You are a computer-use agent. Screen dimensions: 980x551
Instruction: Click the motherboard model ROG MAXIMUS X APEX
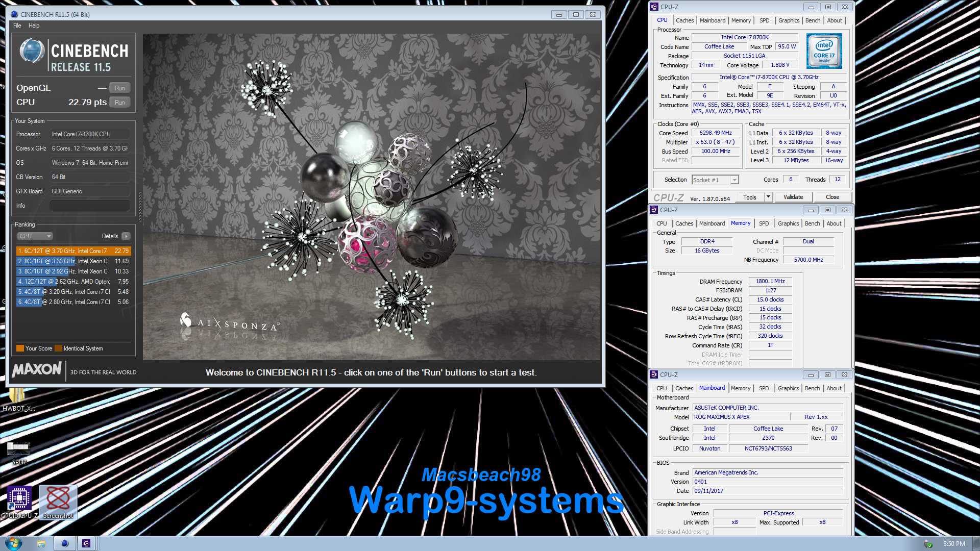coord(741,417)
